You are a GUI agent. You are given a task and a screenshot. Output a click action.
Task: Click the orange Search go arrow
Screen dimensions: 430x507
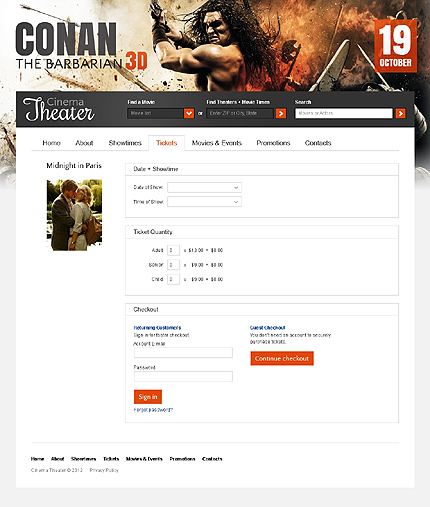coord(400,113)
